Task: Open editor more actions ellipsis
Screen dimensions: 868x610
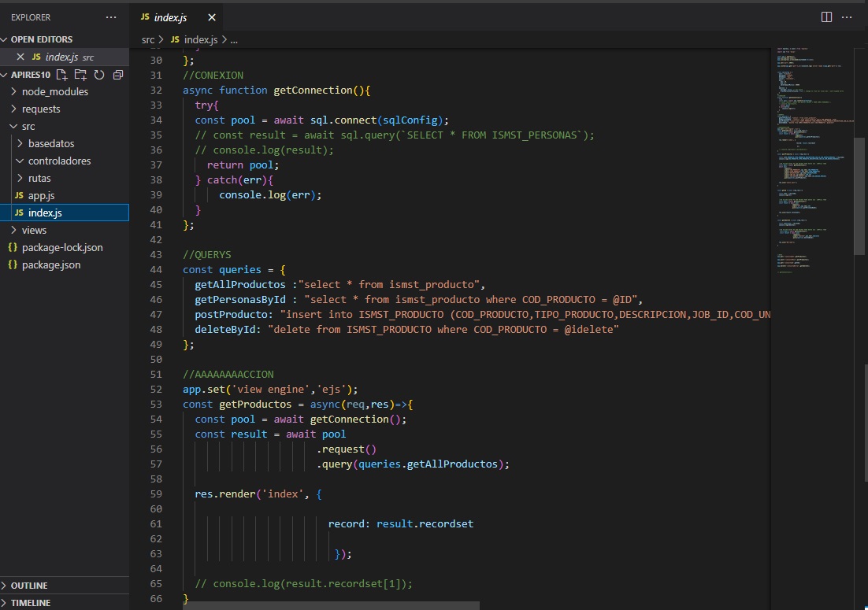Action: (847, 17)
